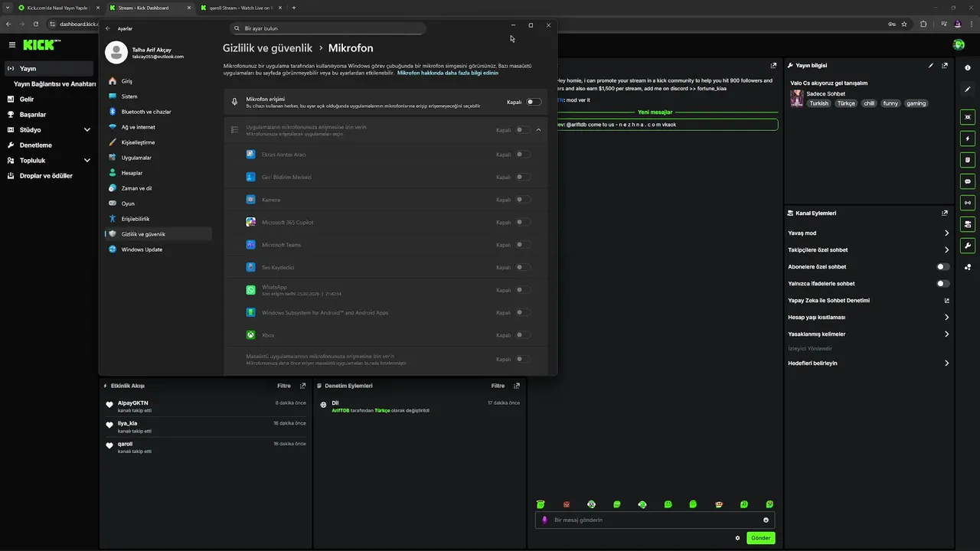Viewport: 980px width, 551px height.
Task: Click the chat bubble icon in right toolbar
Action: tap(968, 181)
